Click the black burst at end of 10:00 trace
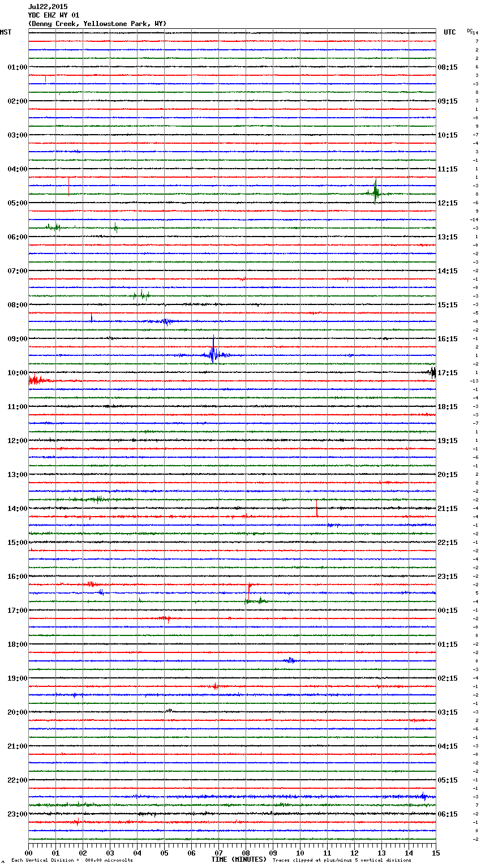This screenshot has height=868, width=481. (432, 372)
